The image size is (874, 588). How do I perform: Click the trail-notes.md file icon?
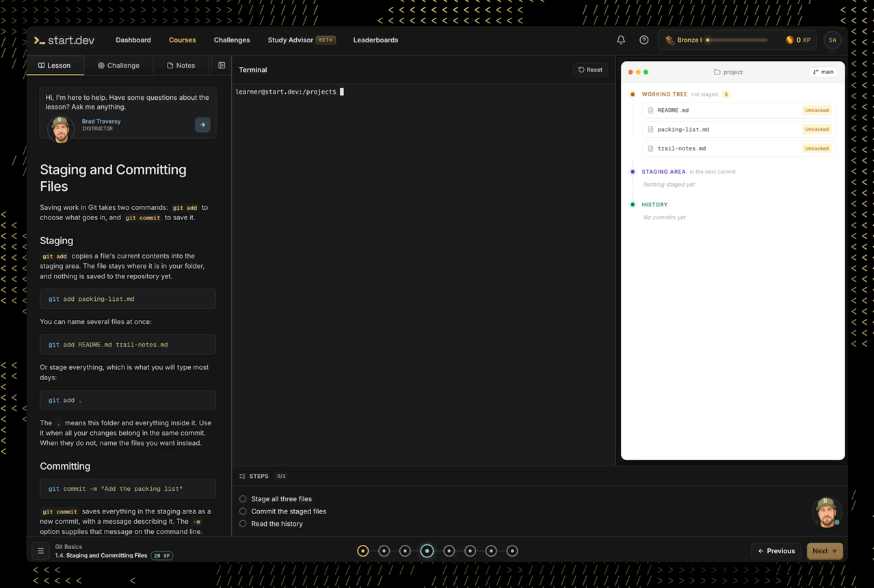[650, 148]
